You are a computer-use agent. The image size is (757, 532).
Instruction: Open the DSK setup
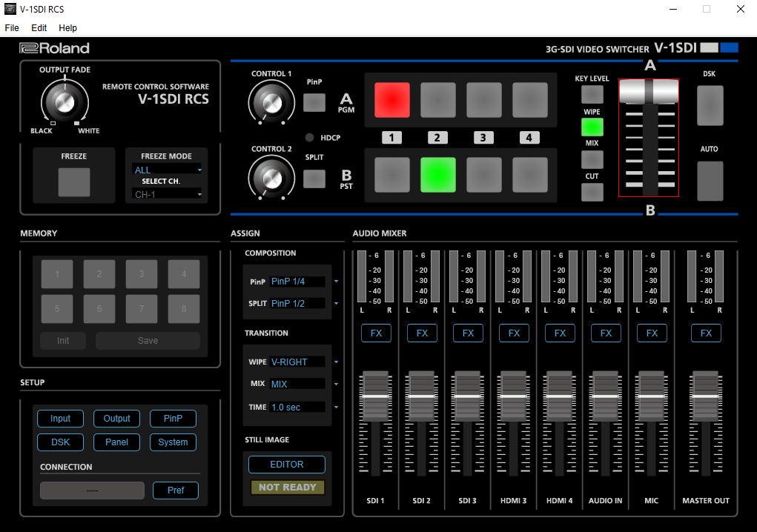(x=60, y=442)
